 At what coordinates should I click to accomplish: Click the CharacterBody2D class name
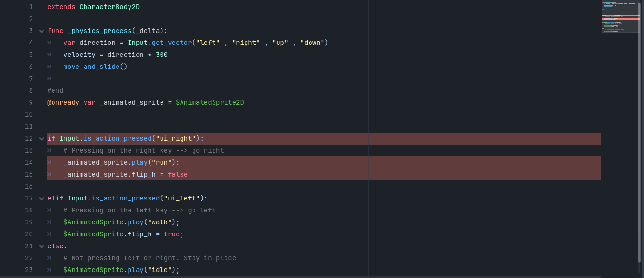coord(109,7)
